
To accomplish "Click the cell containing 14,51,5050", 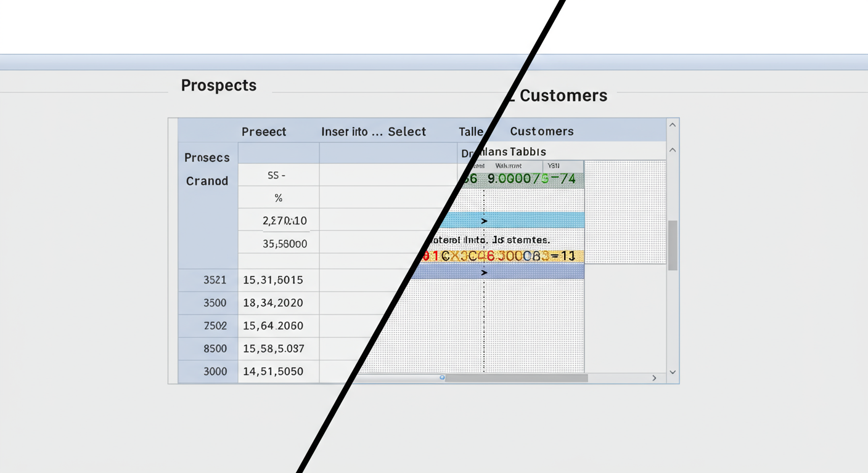I will (273, 371).
